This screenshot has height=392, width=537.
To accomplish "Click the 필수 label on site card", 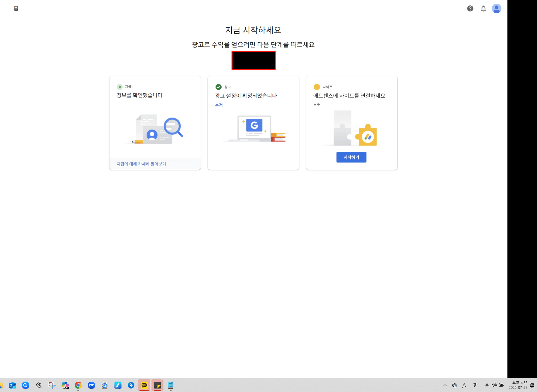I will coord(317,104).
